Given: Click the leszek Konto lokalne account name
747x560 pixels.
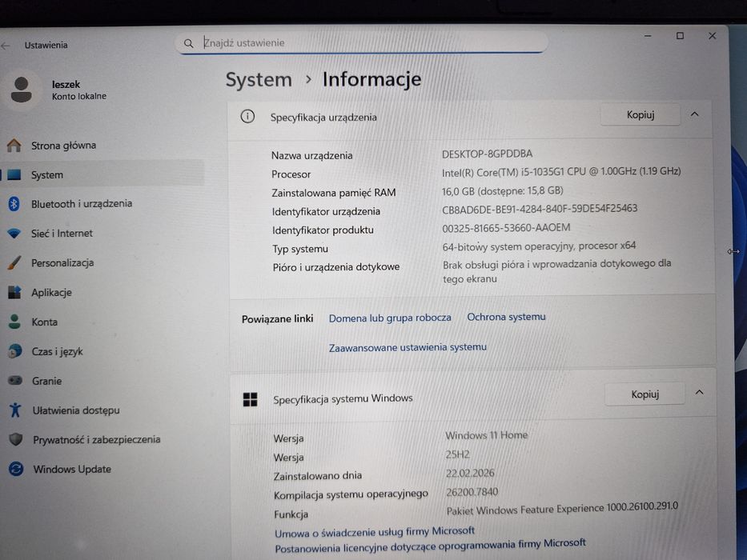Looking at the screenshot, I should tap(79, 90).
